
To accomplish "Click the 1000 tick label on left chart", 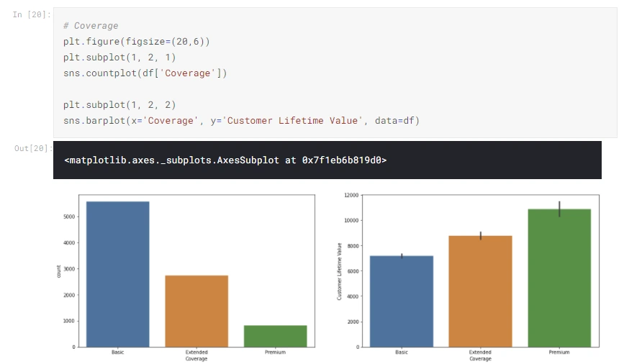I will (x=69, y=321).
